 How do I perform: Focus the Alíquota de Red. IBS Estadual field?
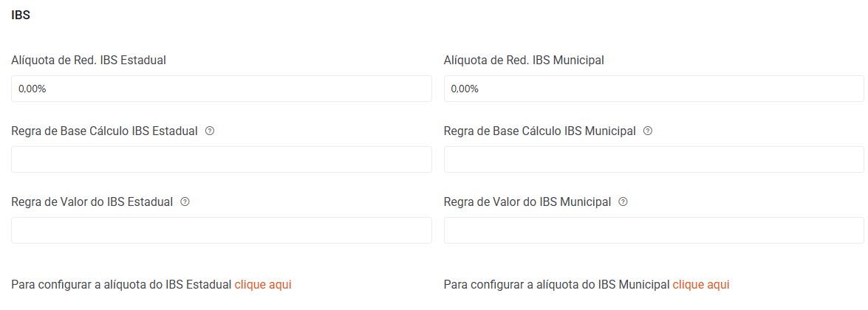222,89
